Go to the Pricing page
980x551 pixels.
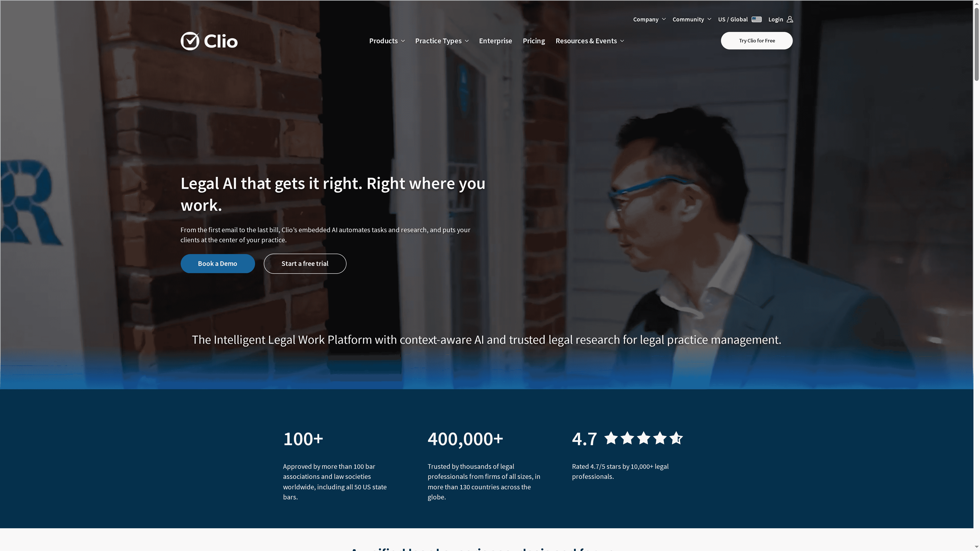point(534,41)
